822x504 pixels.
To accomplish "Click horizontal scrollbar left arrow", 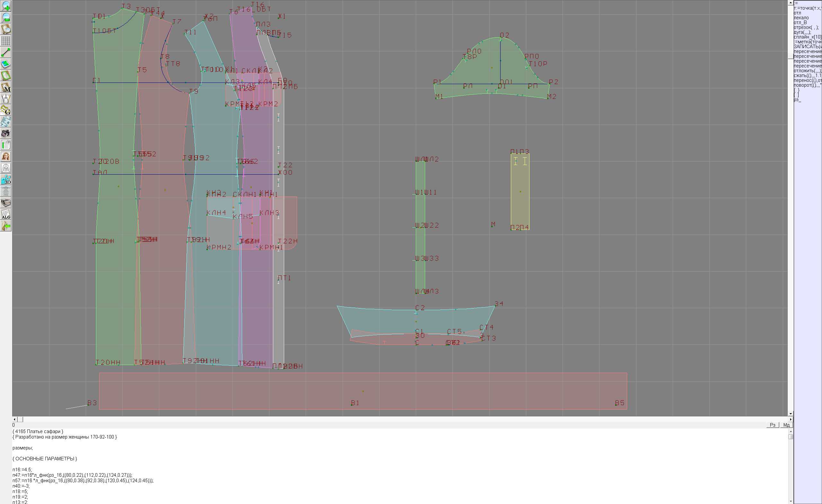I will click(14, 419).
